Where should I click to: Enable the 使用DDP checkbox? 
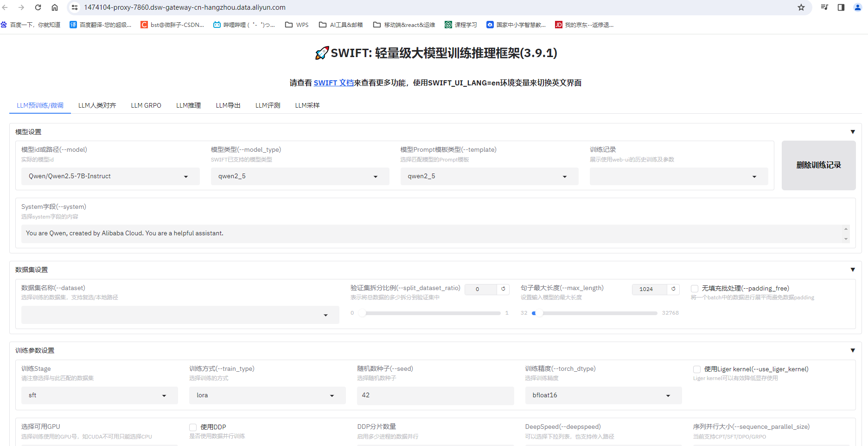(x=192, y=427)
